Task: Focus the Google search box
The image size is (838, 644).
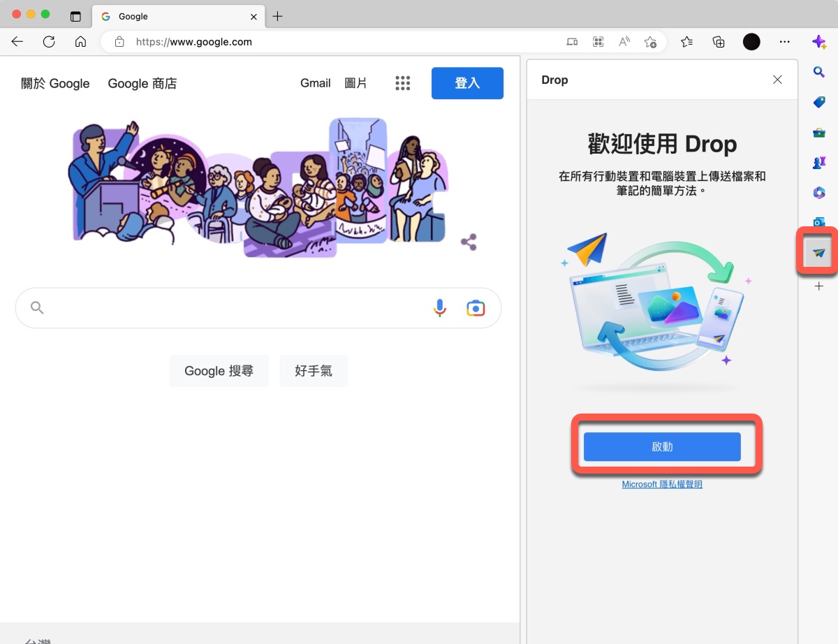Action: 258,308
